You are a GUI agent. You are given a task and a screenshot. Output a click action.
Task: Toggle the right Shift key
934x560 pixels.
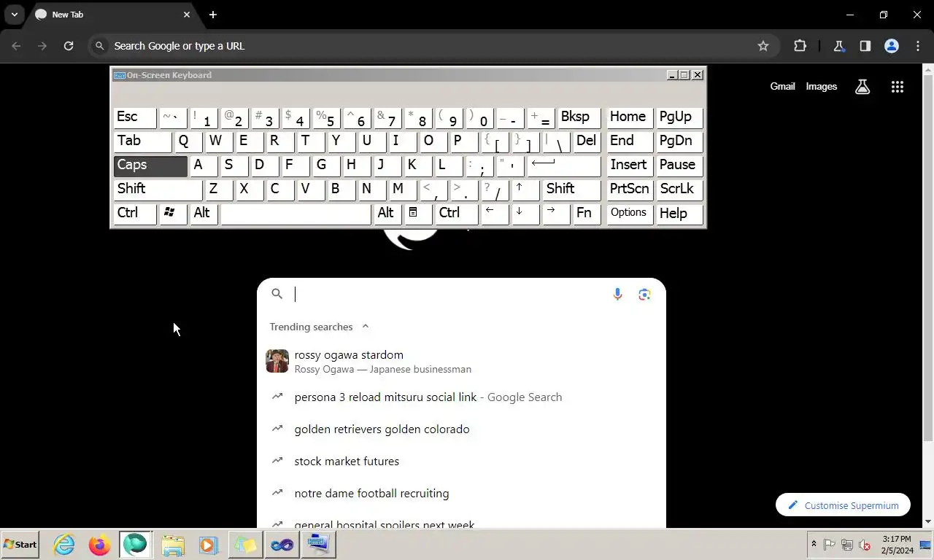pos(571,189)
